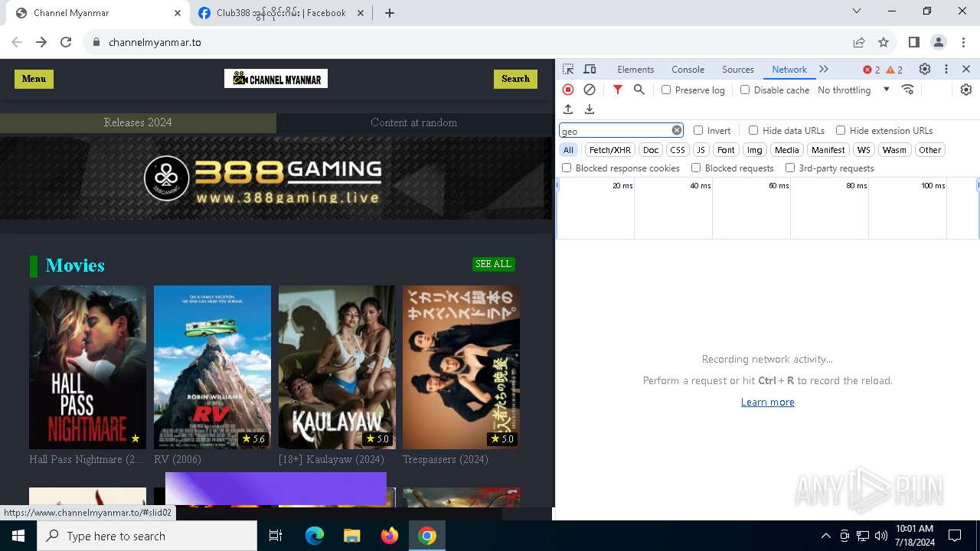The image size is (980, 551).
Task: Filter requests by Fetch/XHR
Action: (x=610, y=150)
